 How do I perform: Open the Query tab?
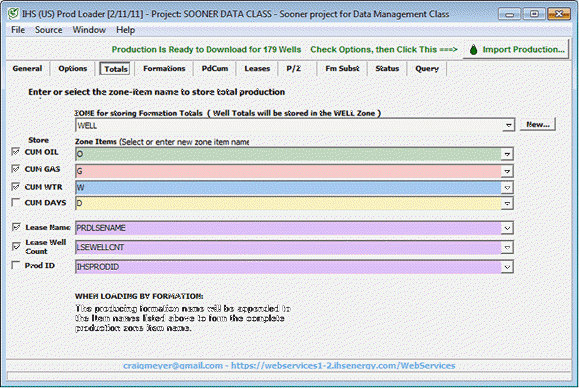pyautogui.click(x=427, y=69)
